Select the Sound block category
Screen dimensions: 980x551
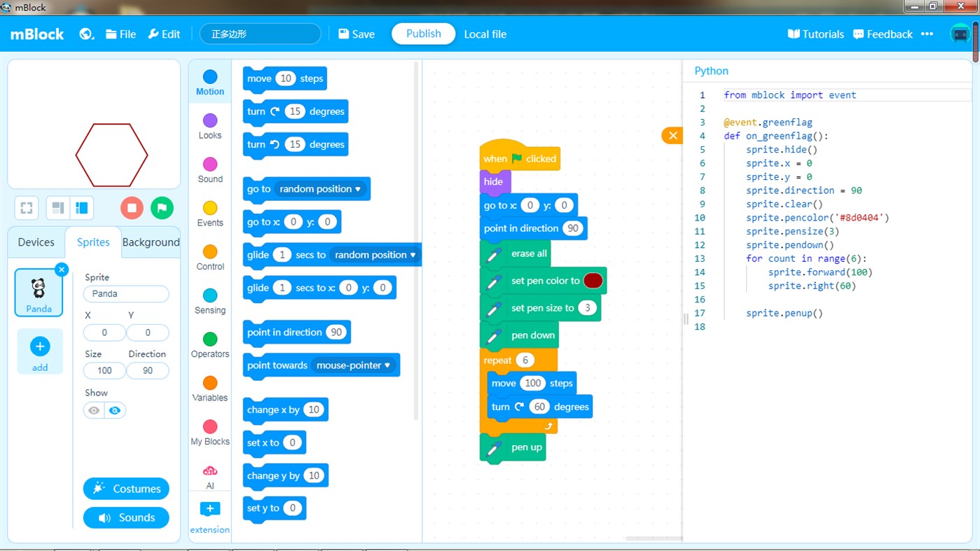[209, 169]
